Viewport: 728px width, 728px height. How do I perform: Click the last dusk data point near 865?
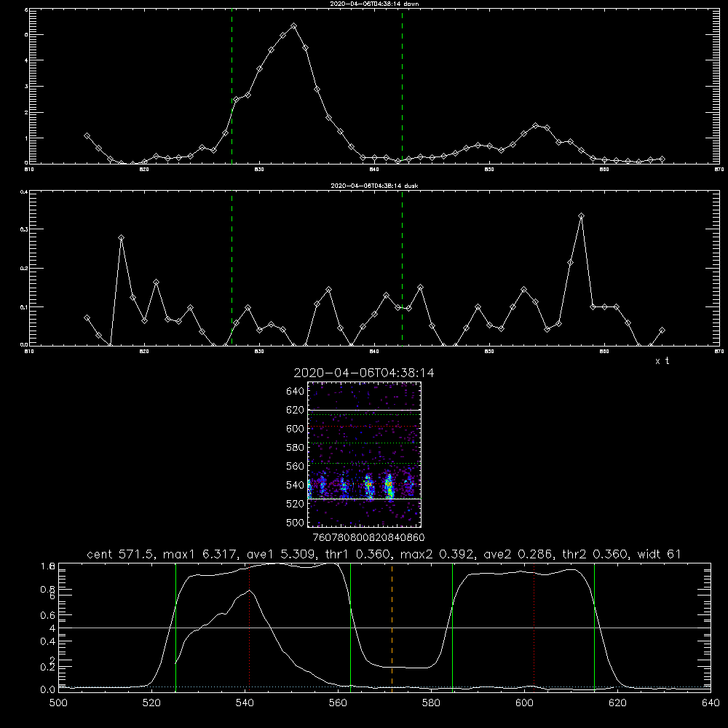point(662,330)
